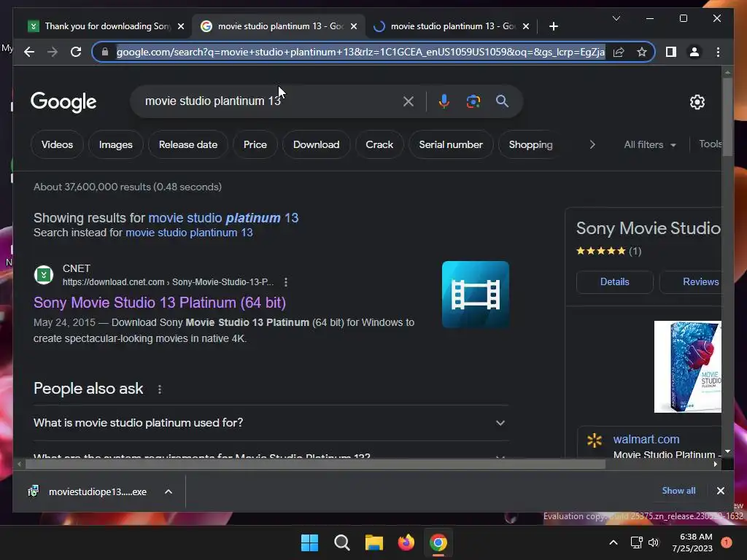Close the Thank you for downloading tab
Viewport: 747px width, 560px height.
(x=181, y=26)
